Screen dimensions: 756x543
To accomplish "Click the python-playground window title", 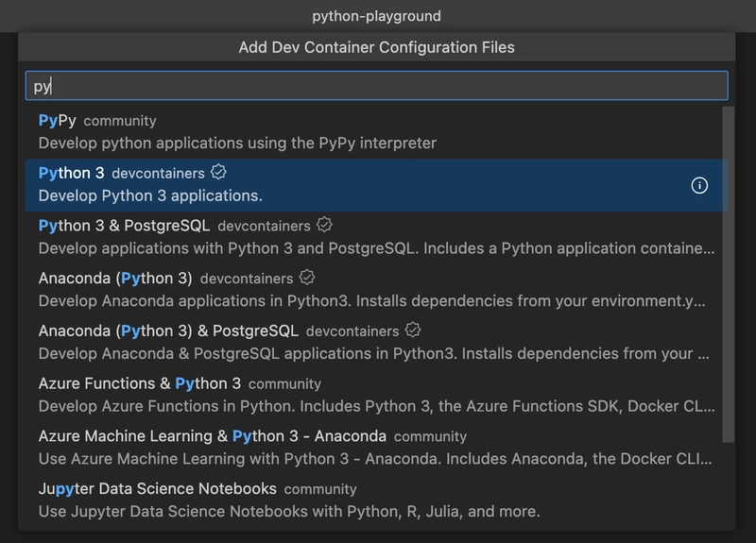I will [378, 16].
